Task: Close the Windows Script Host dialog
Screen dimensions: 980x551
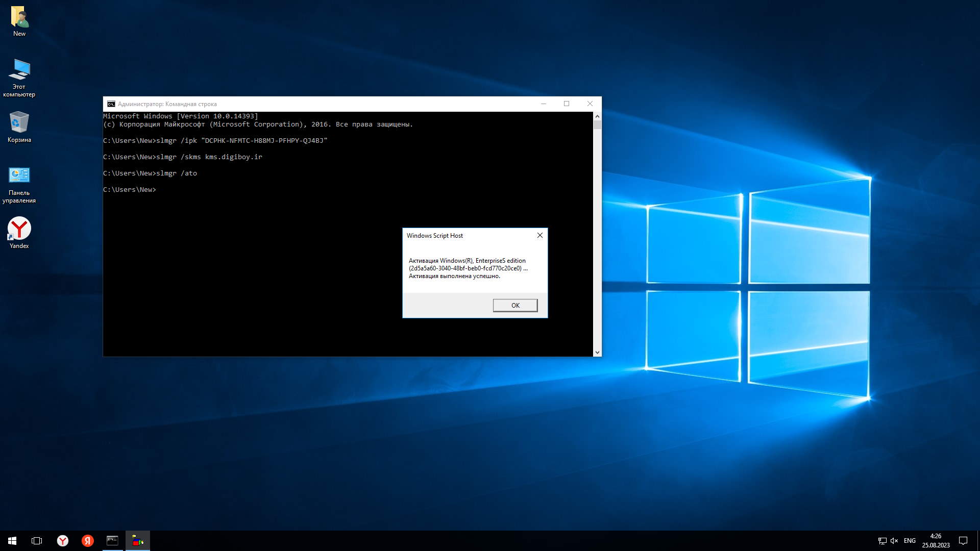Action: [x=540, y=235]
